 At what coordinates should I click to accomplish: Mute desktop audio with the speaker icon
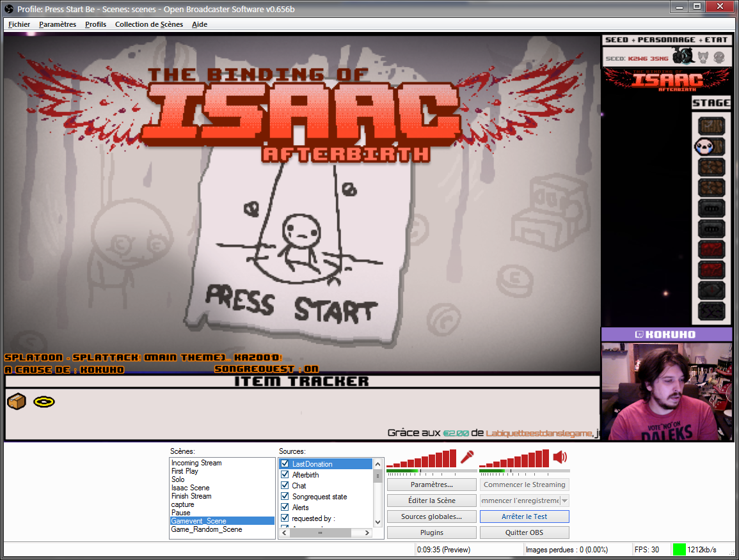(x=560, y=457)
